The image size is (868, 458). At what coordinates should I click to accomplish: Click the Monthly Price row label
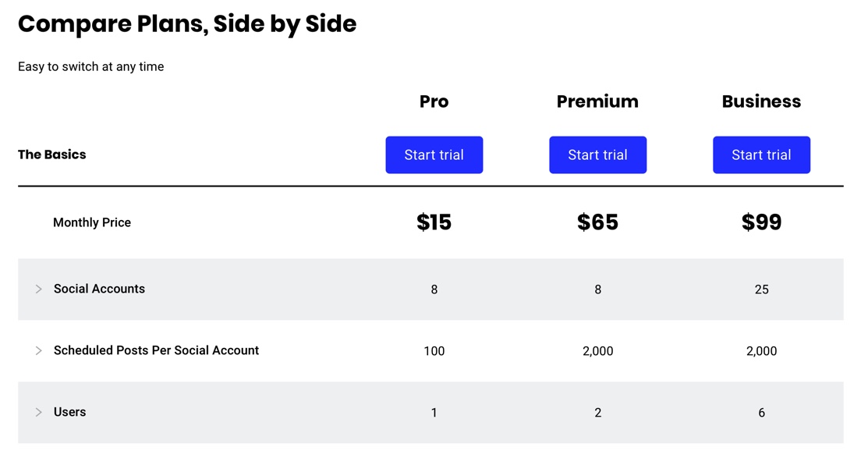click(x=92, y=222)
